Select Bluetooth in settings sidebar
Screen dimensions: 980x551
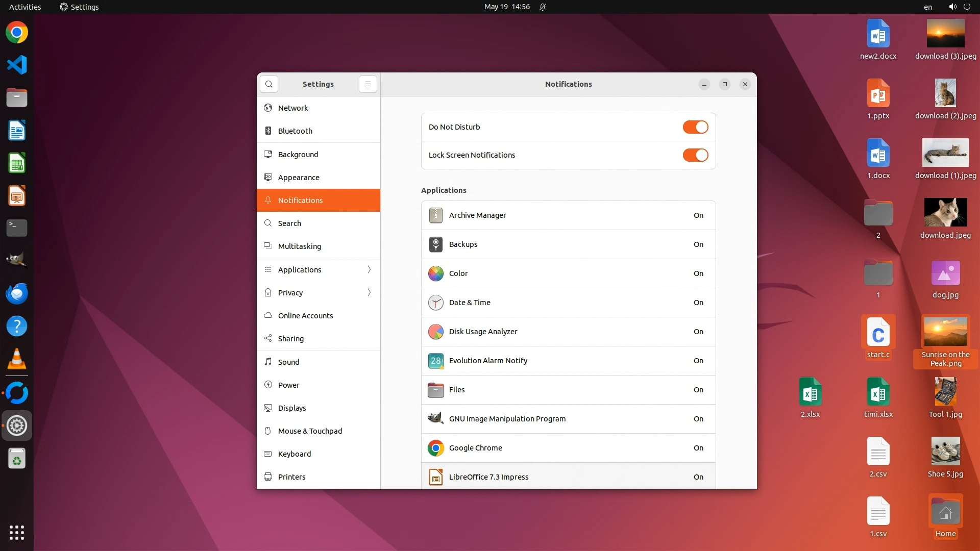pos(295,131)
